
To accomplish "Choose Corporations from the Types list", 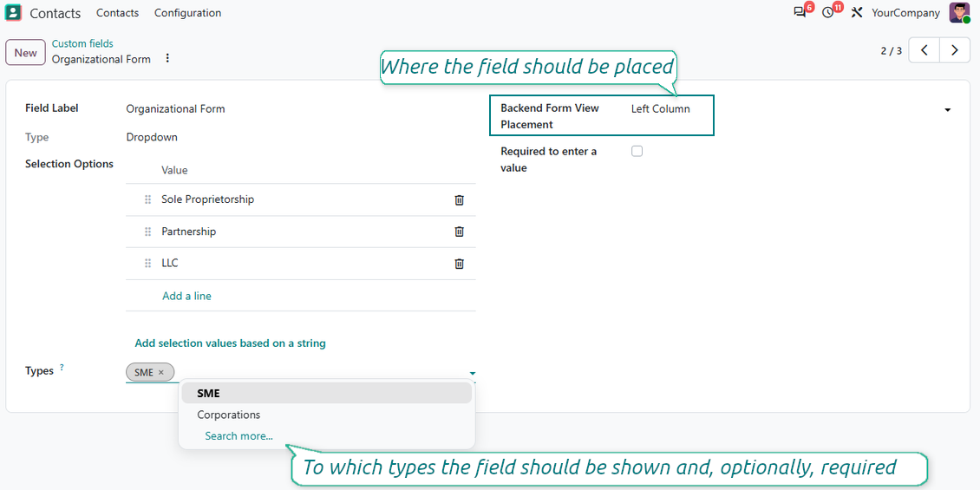I will pos(325,415).
